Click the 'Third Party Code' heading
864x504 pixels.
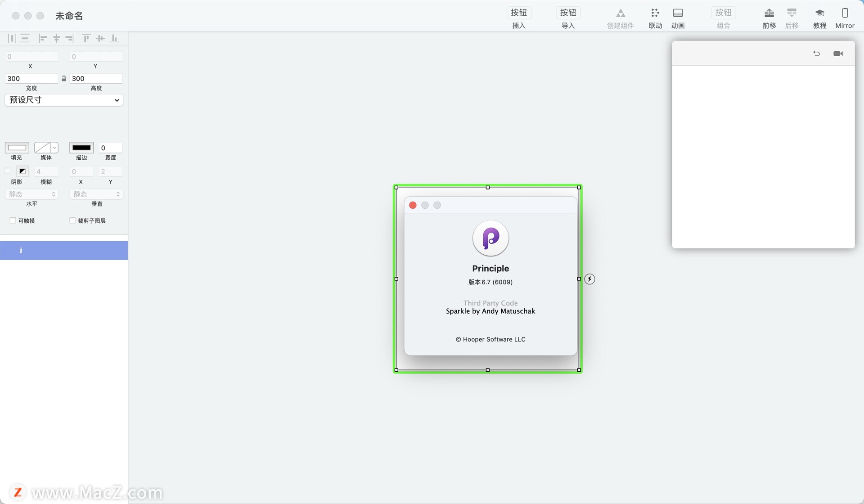[490, 303]
